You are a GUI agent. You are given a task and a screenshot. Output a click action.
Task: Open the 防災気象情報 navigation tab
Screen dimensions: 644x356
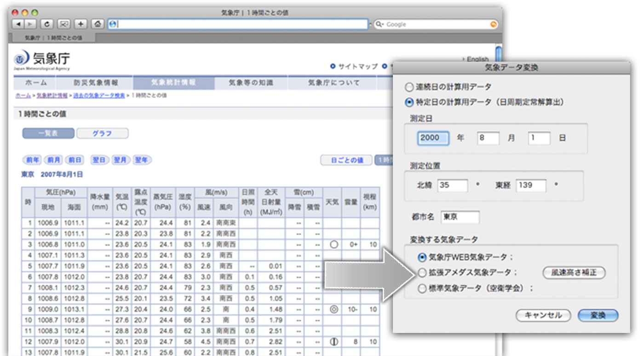[96, 83]
